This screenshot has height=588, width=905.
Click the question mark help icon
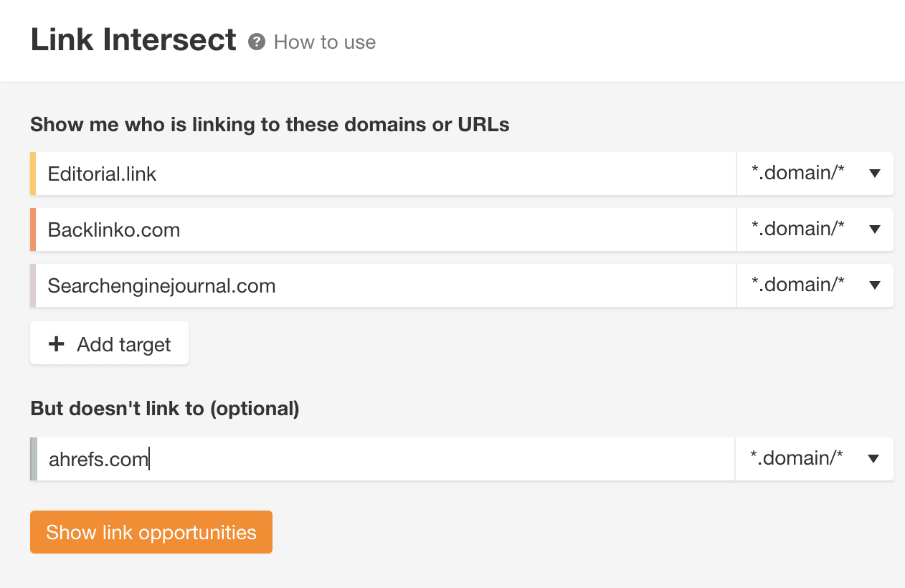point(257,43)
